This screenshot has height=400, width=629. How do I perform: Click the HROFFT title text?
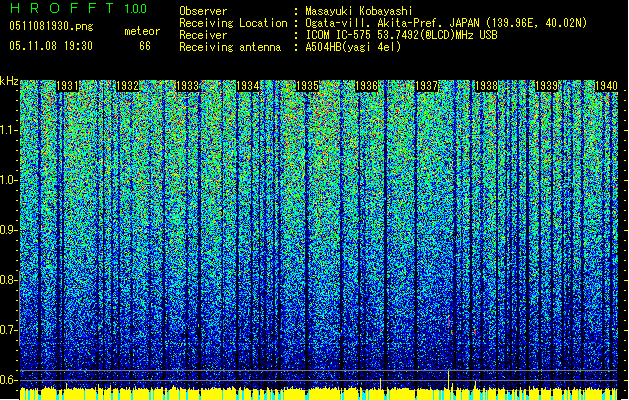62,8
